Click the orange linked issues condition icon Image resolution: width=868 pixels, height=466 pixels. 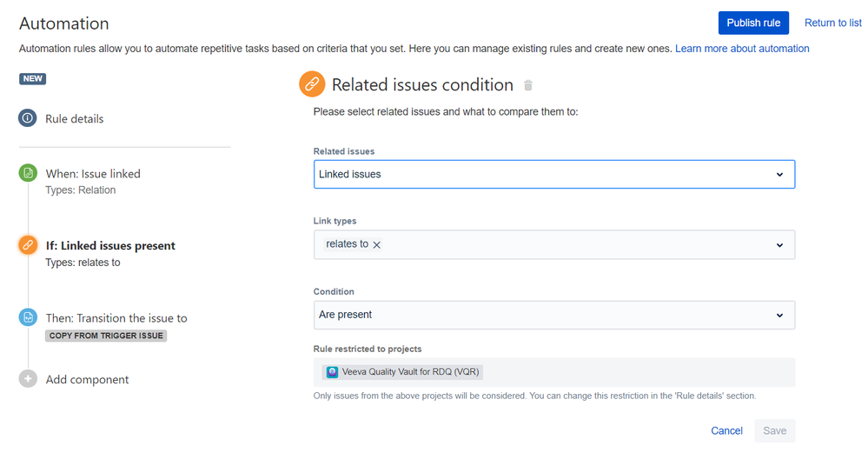click(28, 246)
